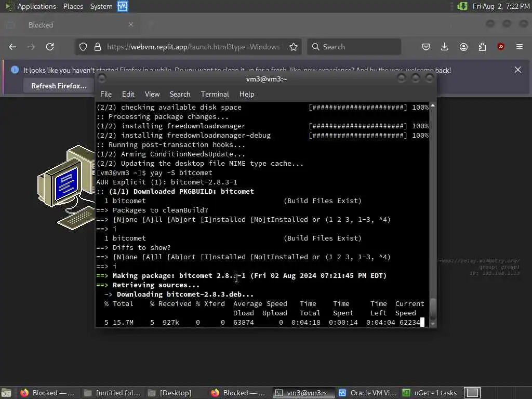The height and width of the screenshot is (399, 532).
Task: Open Firefox hamburger application menu
Action: (x=520, y=47)
